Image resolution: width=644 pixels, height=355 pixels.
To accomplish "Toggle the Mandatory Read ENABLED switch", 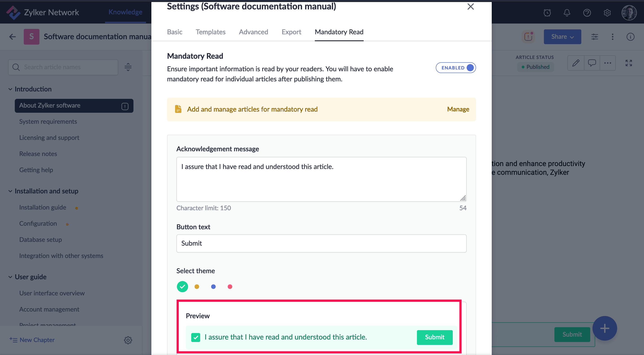I will click(455, 68).
